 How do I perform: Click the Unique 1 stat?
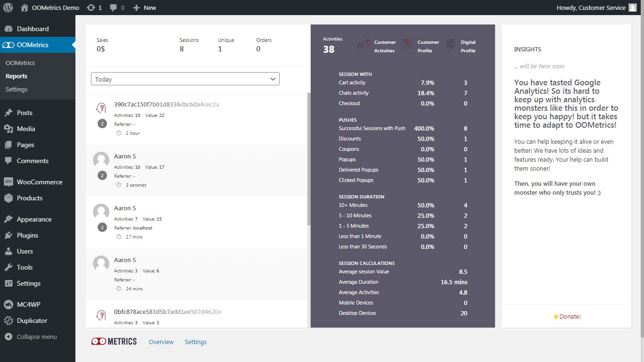pyautogui.click(x=226, y=45)
